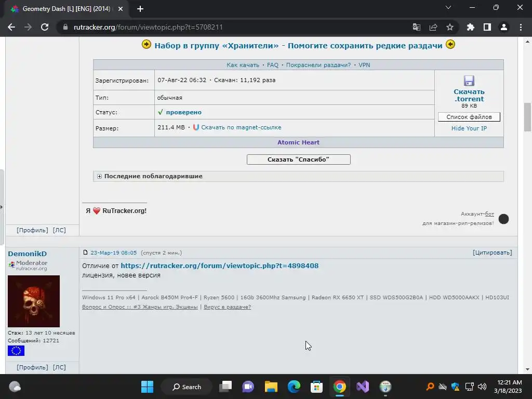This screenshot has height=399, width=532.
Task: Open [Профиль] under DemonikD post
Action: 33,367
